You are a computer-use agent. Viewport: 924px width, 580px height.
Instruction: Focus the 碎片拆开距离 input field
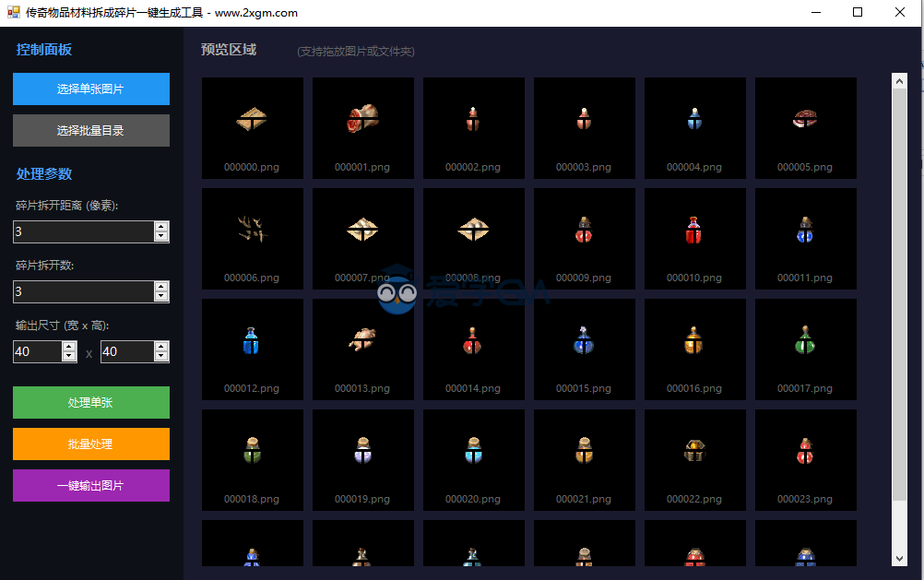(x=83, y=231)
